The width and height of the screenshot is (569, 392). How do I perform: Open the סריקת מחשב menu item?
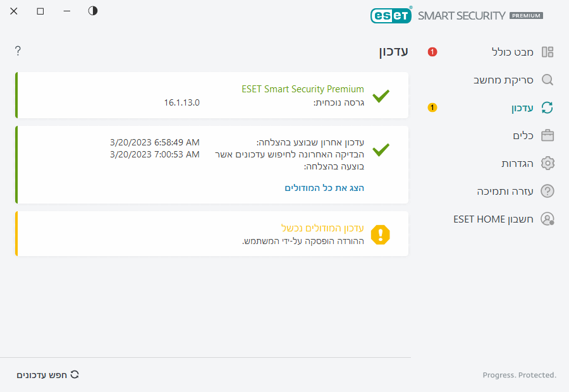coord(503,80)
